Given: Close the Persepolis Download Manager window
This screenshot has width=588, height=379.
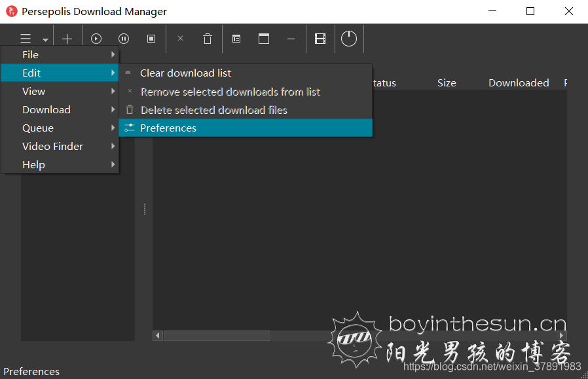Looking at the screenshot, I should (x=569, y=11).
